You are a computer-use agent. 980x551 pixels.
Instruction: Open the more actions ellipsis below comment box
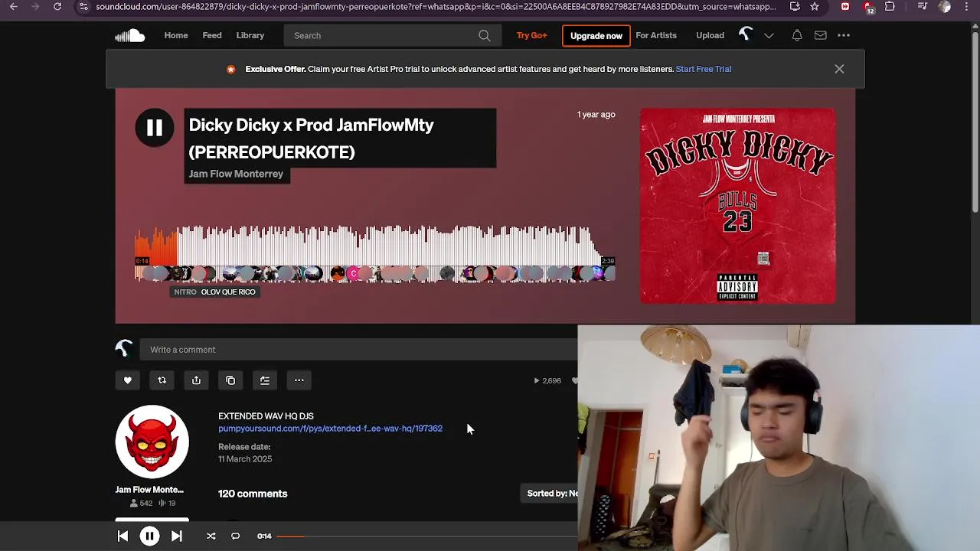[x=299, y=380]
